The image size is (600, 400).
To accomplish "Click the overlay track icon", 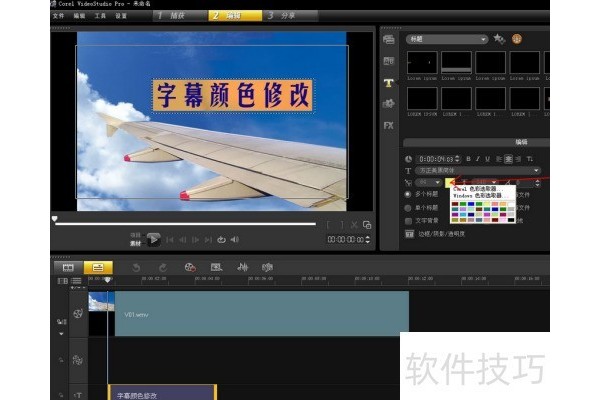I will (78, 360).
